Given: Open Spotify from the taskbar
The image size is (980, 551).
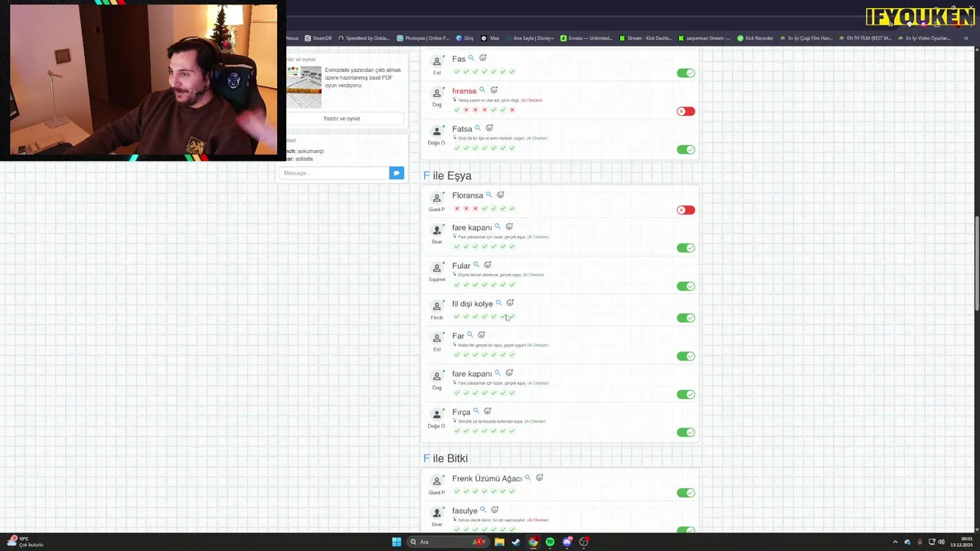Looking at the screenshot, I should (x=550, y=542).
